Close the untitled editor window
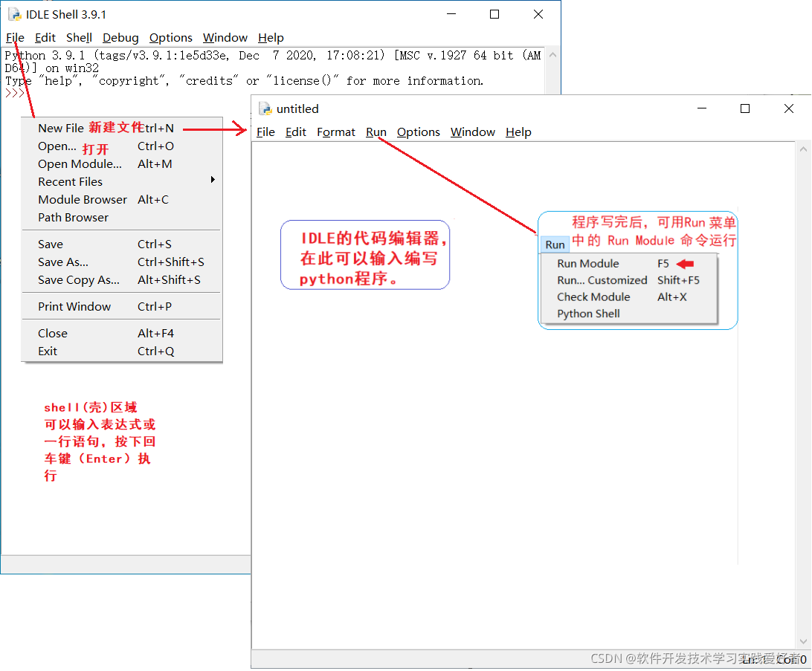This screenshot has width=812, height=671. (x=789, y=108)
